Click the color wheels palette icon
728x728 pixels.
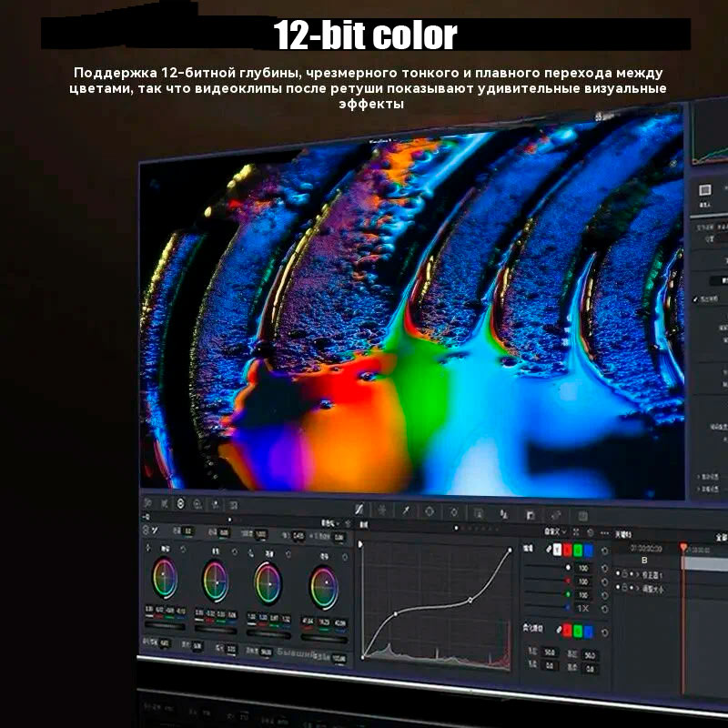click(181, 503)
